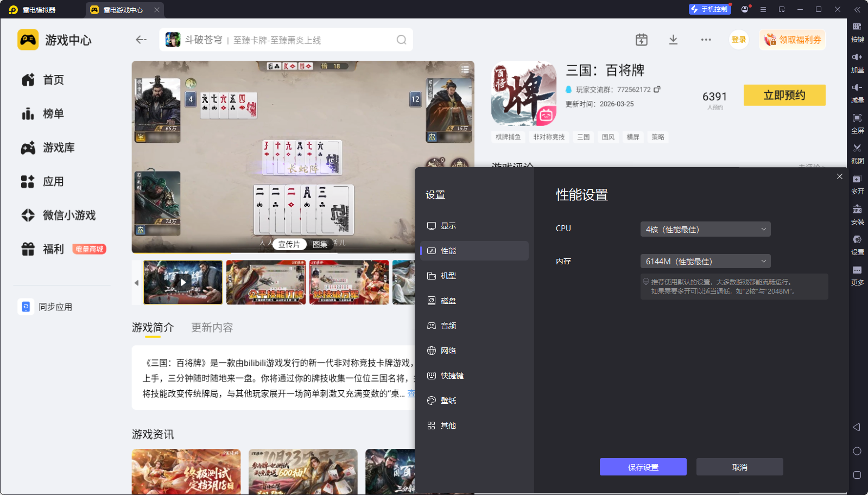Click the three-dot more options icon

pos(706,40)
